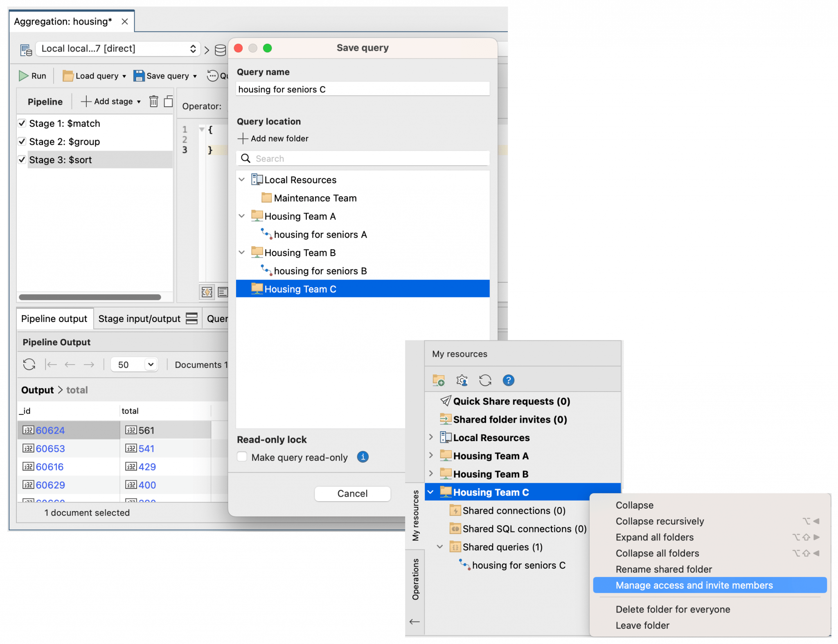Open the help question mark icon
838x644 pixels.
[x=509, y=380]
